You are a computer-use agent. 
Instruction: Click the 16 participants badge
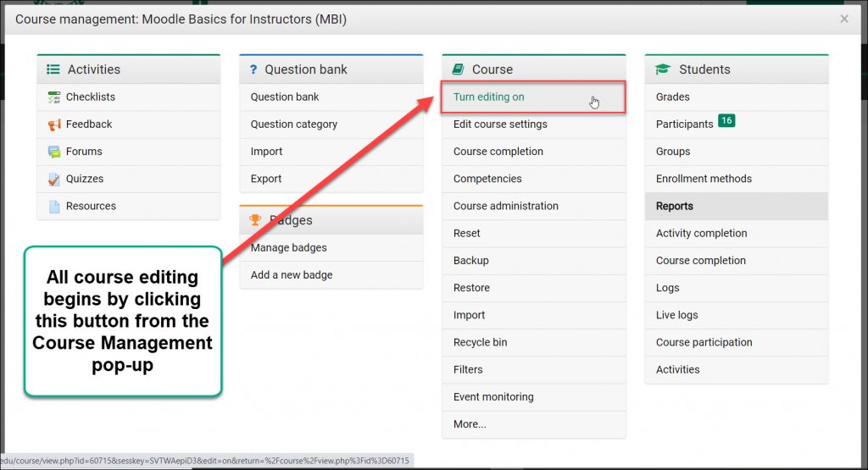click(726, 120)
